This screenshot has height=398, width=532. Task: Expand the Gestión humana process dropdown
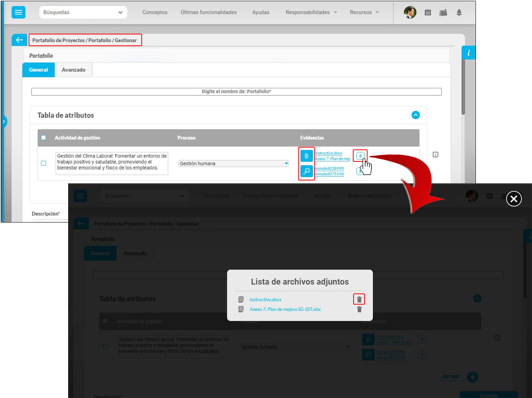click(233, 163)
